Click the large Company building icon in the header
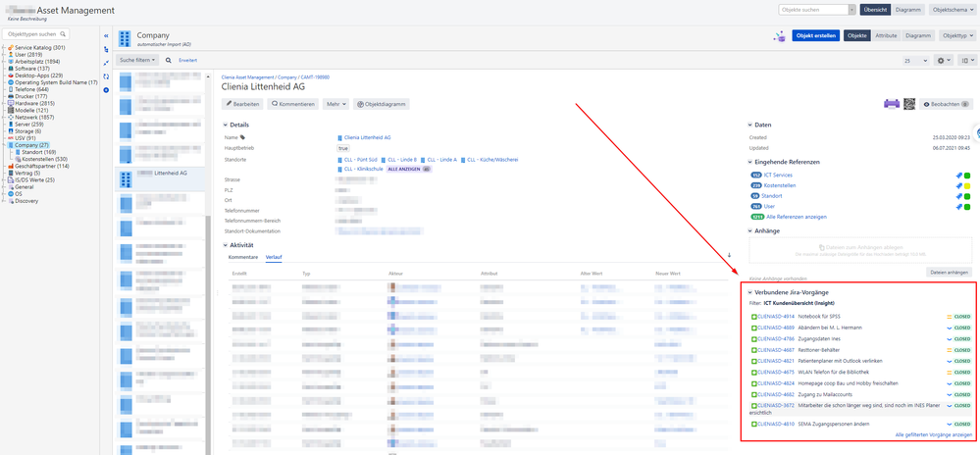Viewport: 980px width, 455px height. click(x=125, y=39)
